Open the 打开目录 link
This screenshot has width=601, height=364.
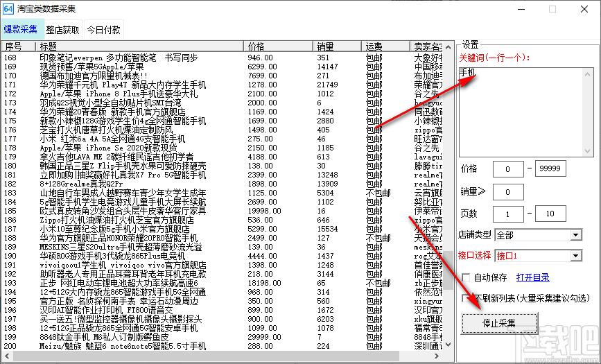click(x=533, y=277)
